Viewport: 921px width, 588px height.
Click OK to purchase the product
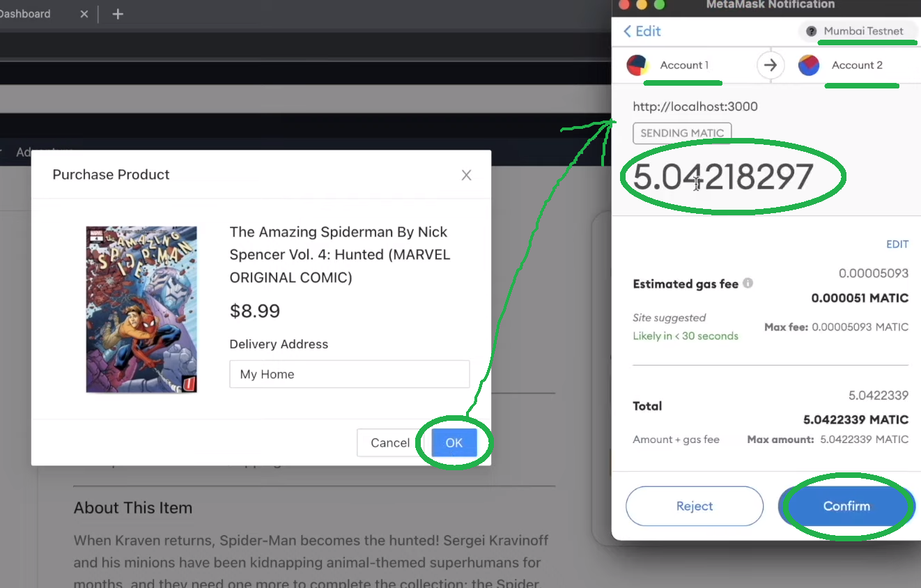[454, 443]
